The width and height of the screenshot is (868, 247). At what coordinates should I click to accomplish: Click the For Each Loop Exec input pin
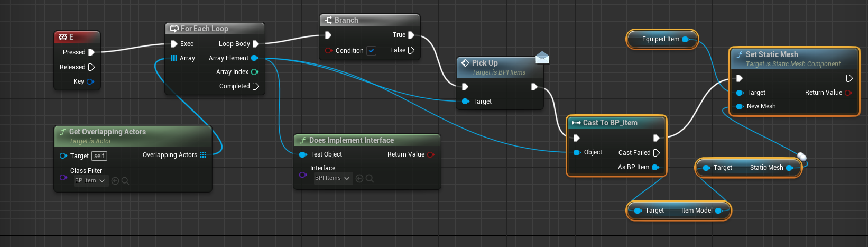(174, 44)
